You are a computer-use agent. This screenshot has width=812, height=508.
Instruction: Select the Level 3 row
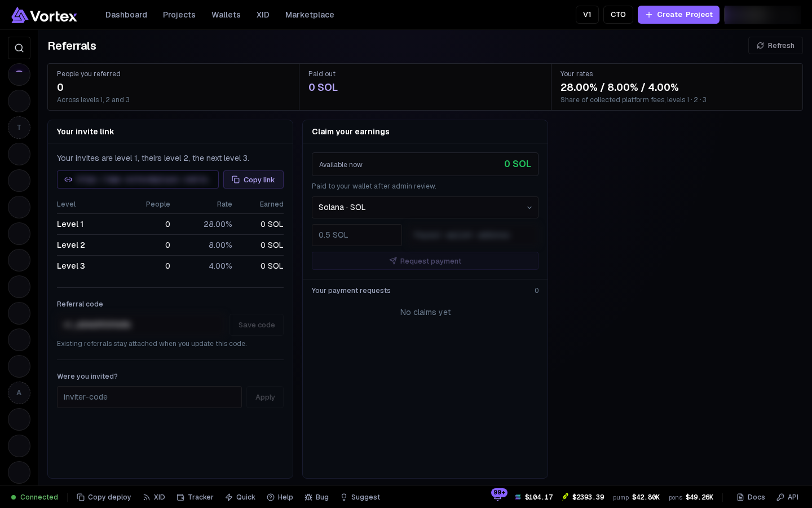point(170,266)
